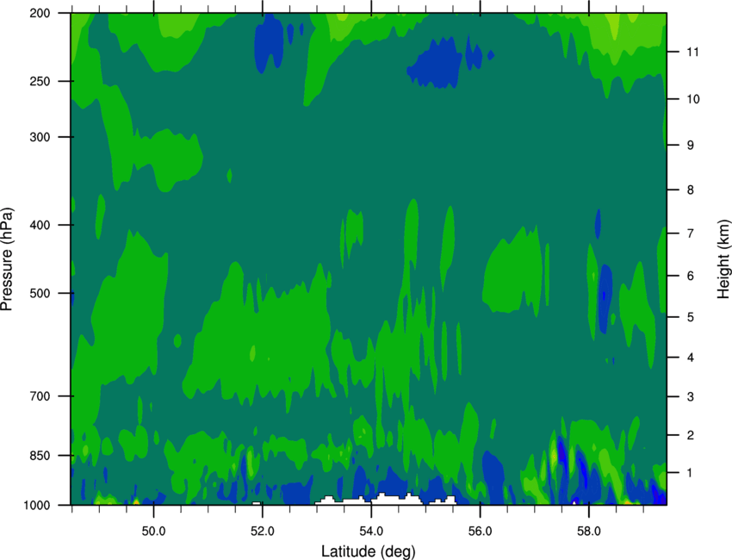Screen dimensions: 732x560
Task: Select the 500 pressure tick label
Action: point(40,293)
